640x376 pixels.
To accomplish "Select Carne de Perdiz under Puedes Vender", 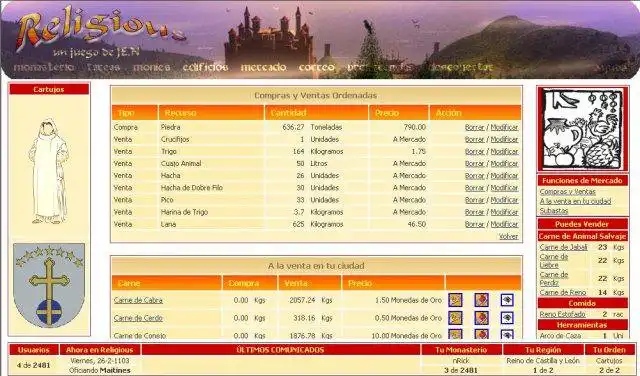I will [554, 279].
